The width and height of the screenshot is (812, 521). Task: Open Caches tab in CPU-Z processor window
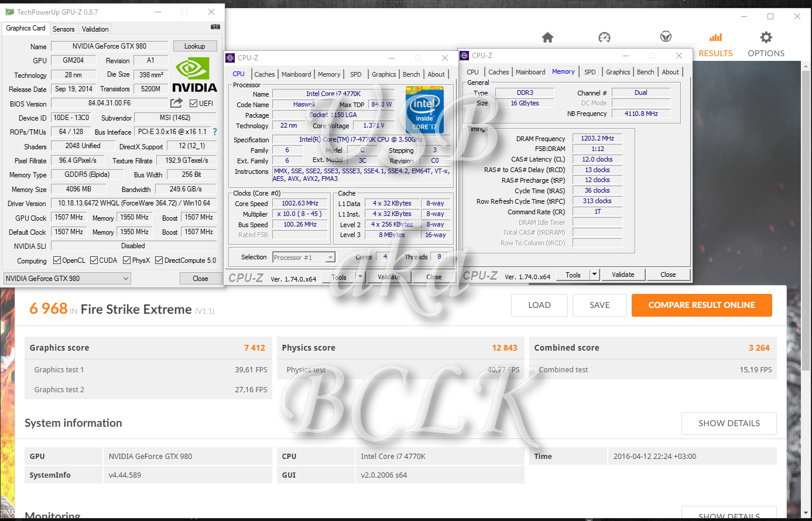265,74
